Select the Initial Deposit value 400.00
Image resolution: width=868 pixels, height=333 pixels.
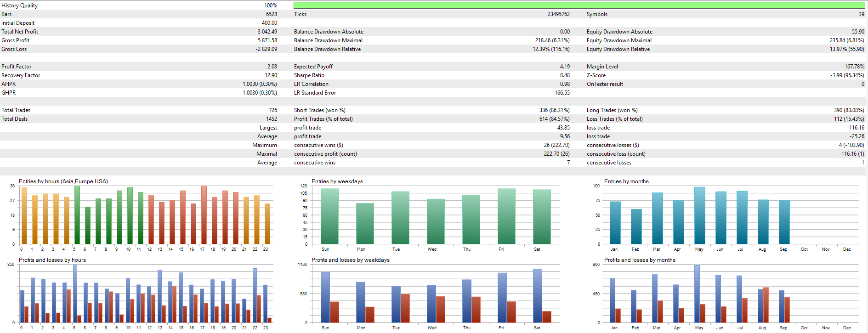point(269,23)
